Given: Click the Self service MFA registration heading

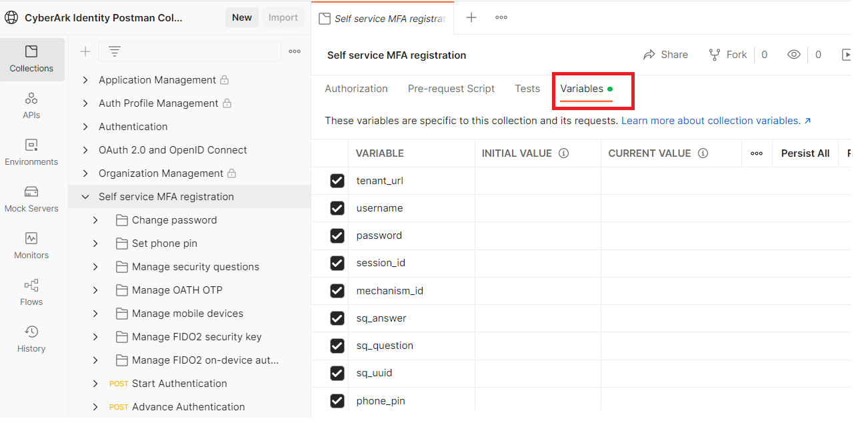Looking at the screenshot, I should [x=397, y=55].
